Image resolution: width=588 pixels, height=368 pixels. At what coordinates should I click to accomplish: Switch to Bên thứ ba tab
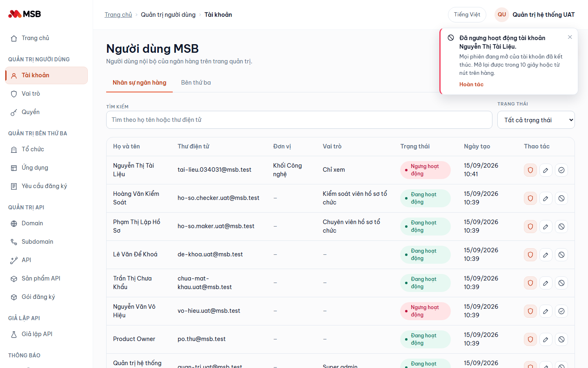click(196, 83)
